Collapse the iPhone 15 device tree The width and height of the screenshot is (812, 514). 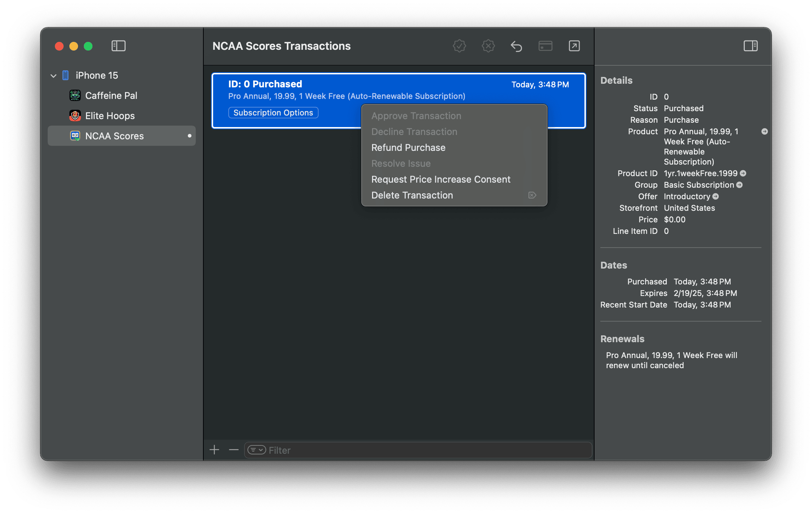(53, 76)
